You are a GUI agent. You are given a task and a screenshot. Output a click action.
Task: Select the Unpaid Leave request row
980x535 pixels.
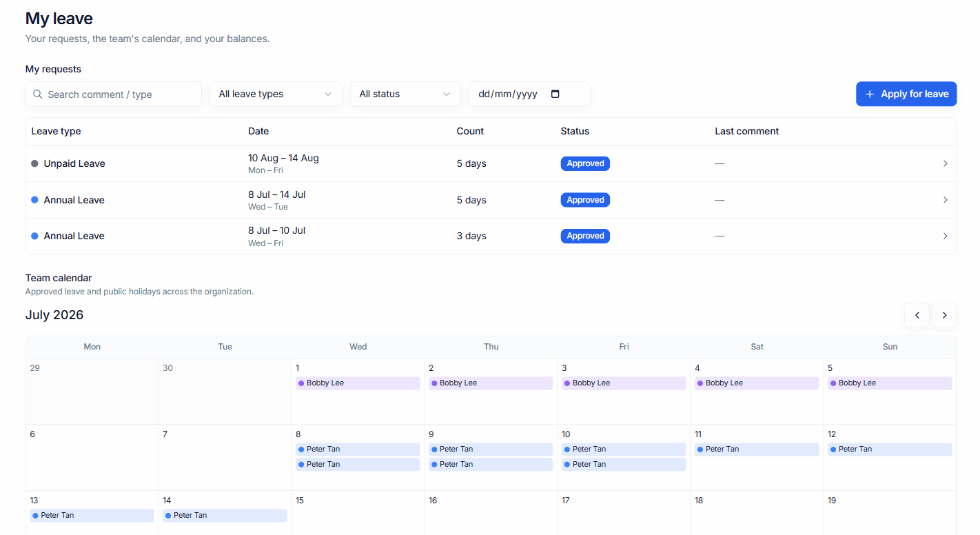click(x=491, y=163)
